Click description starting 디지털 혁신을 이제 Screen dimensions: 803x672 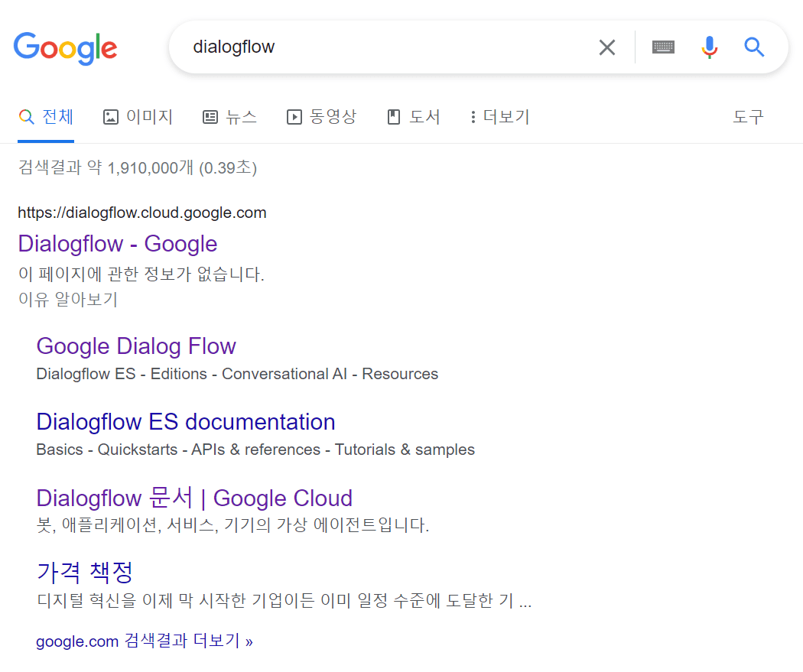pyautogui.click(x=284, y=600)
